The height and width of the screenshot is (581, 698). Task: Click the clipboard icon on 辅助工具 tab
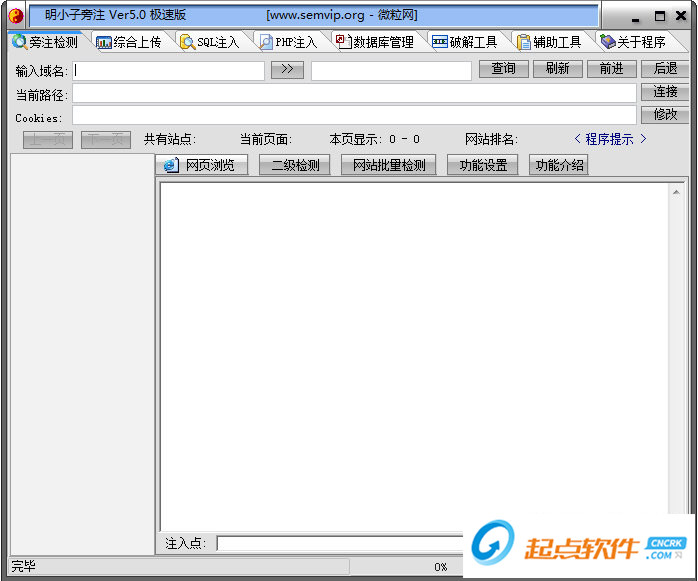coord(524,42)
